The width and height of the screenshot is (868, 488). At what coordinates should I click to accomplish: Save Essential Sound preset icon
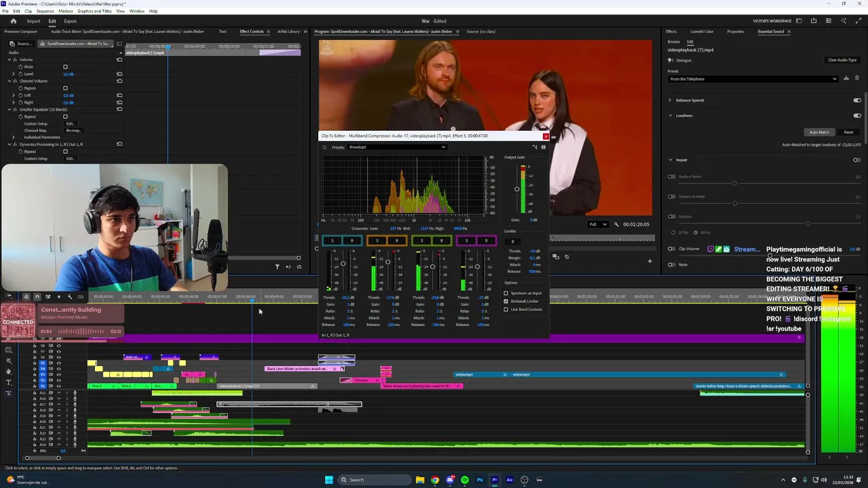click(846, 79)
